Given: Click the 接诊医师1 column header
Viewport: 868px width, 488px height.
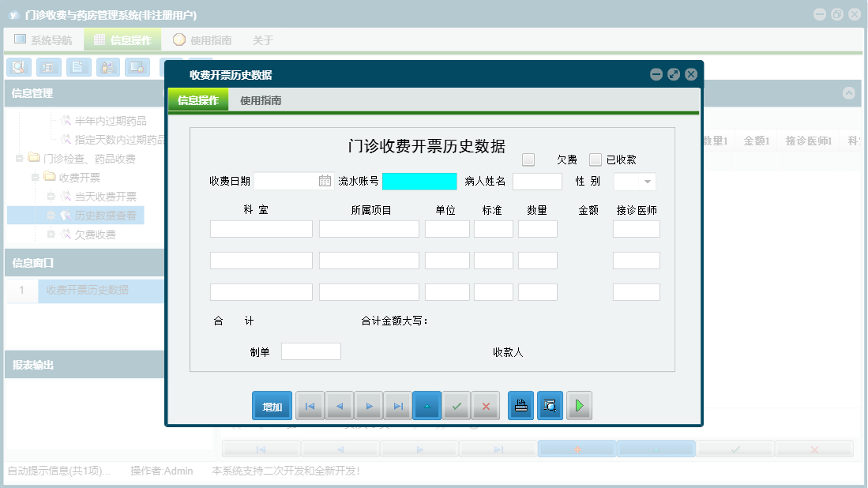Looking at the screenshot, I should pos(808,141).
